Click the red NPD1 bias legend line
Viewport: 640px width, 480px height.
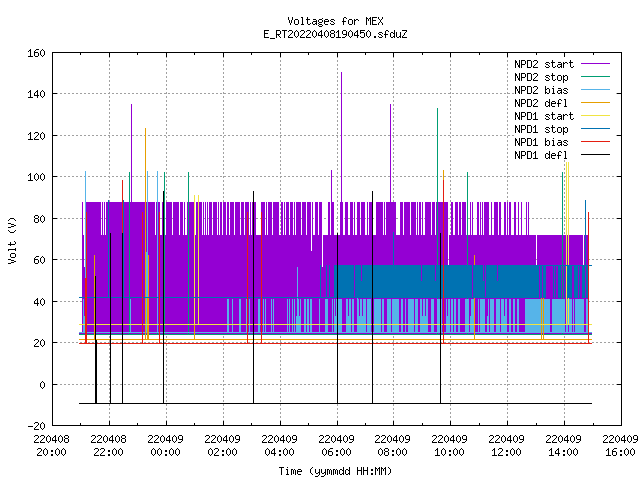595,142
